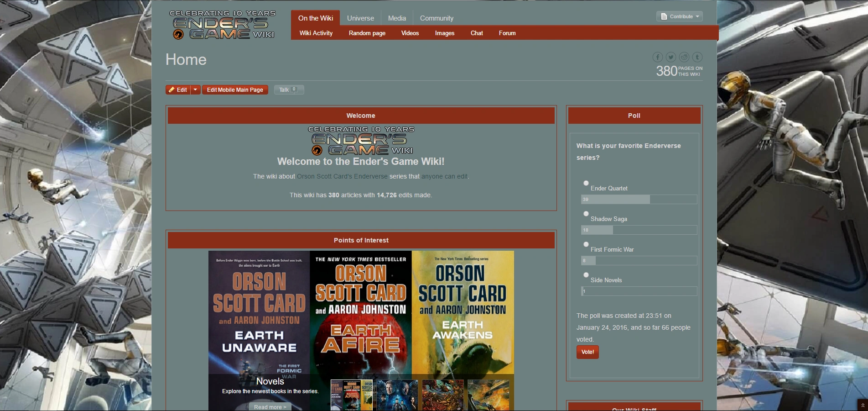The image size is (868, 411).
Task: Select the First Formic War poll option
Action: [x=586, y=244]
